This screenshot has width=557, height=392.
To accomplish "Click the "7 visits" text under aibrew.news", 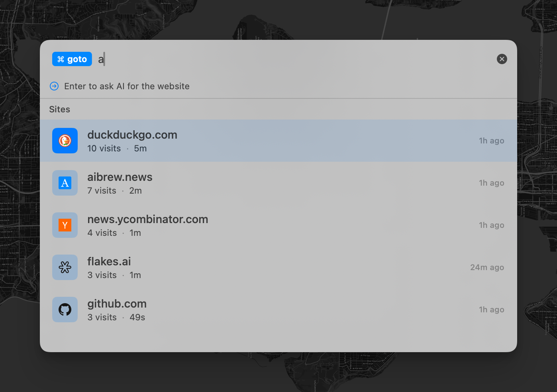I will [102, 191].
